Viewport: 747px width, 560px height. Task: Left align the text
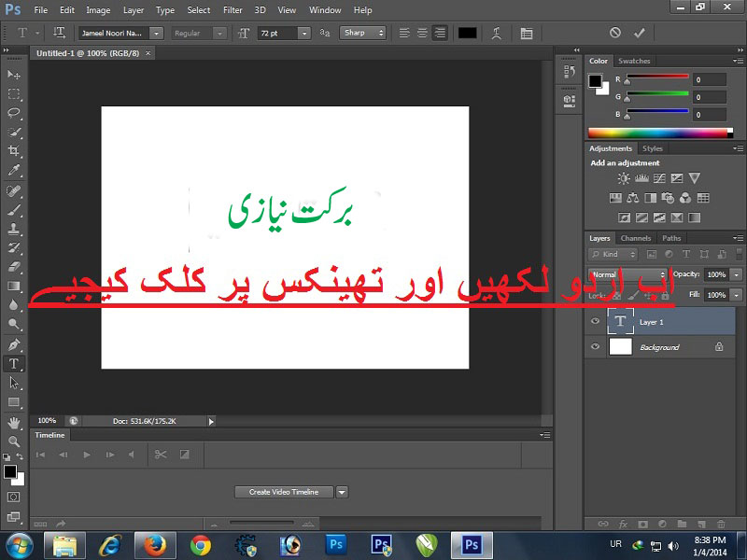[x=404, y=33]
